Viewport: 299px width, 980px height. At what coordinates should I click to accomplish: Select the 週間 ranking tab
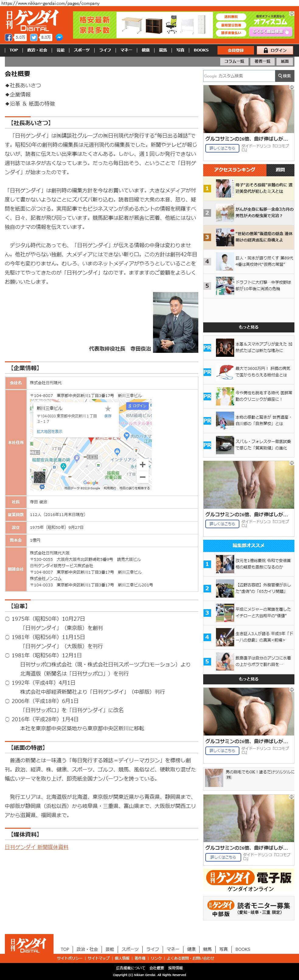[x=280, y=170]
